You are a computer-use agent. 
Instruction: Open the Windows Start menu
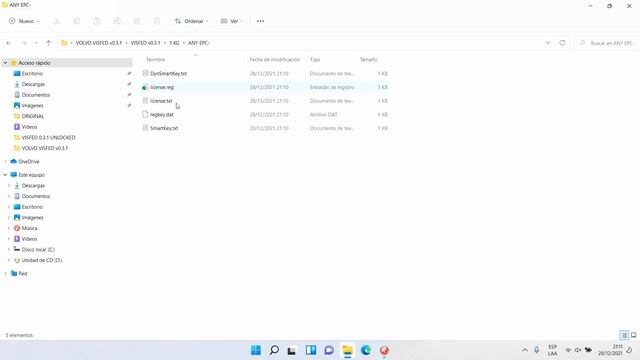click(x=256, y=350)
